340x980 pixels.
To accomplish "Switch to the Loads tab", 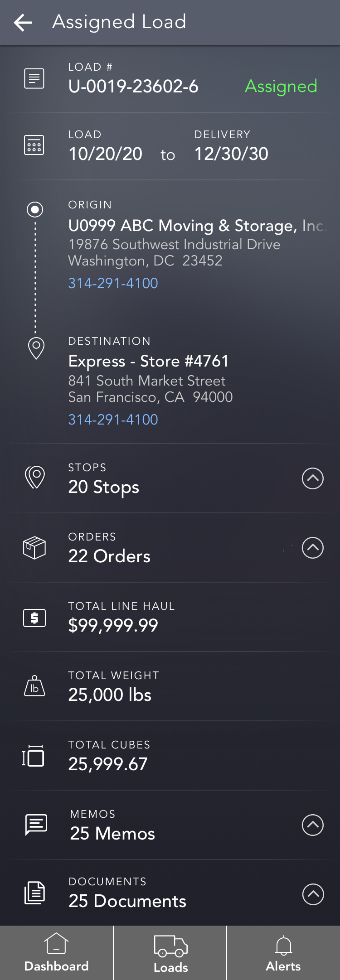I will pos(170,953).
